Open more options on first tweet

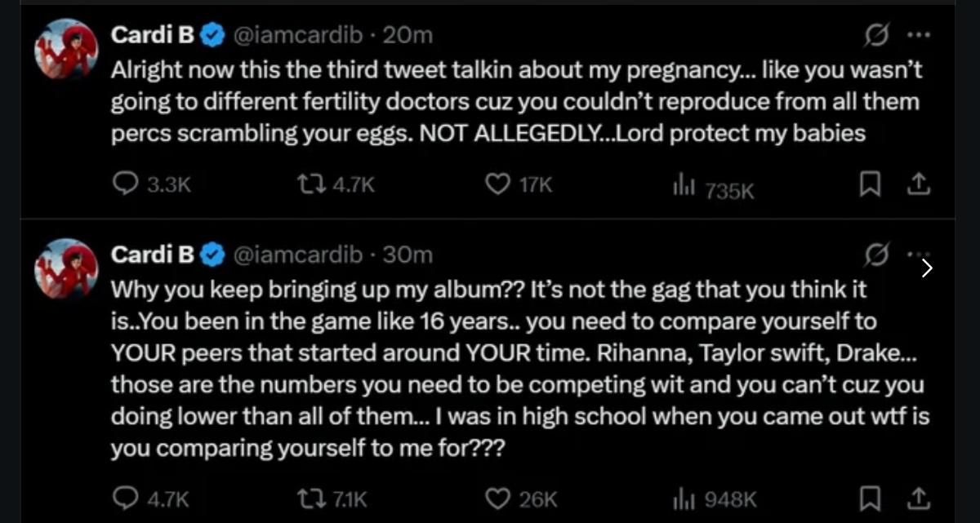918,36
